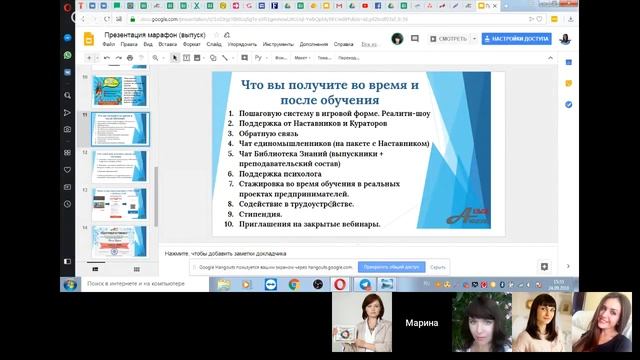This screenshot has width=640, height=360.
Task: Open the comments history icon
Action: 415,39
